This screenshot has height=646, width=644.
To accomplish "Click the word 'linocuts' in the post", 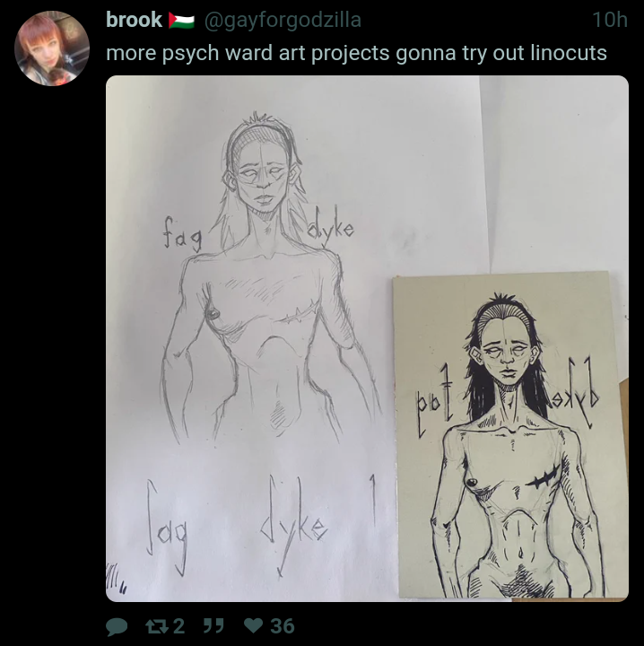I will pos(569,52).
